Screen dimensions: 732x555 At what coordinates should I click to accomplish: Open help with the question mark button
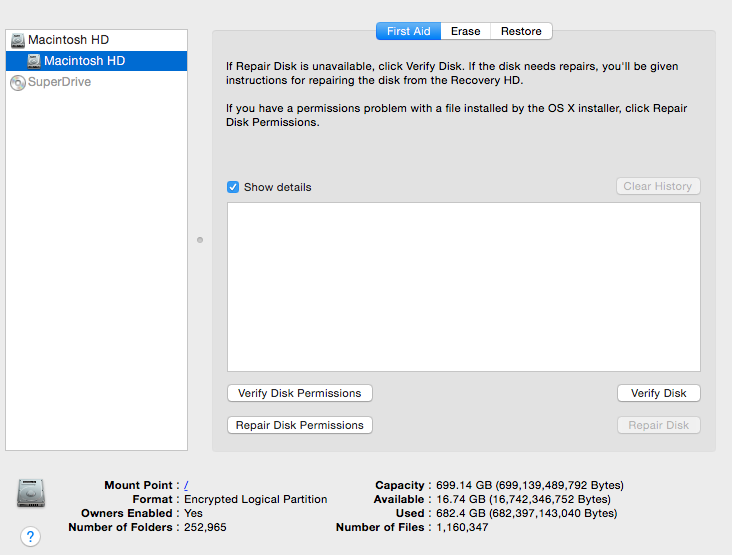[x=30, y=536]
